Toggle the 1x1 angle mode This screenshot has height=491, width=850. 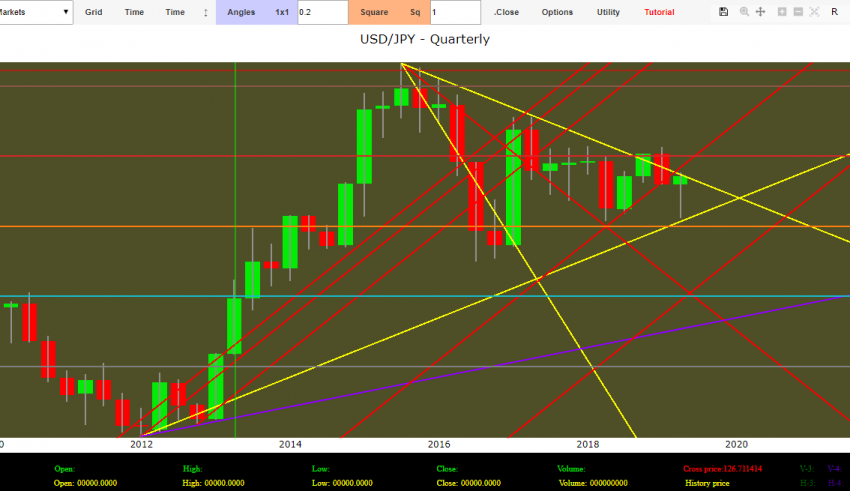(x=282, y=12)
